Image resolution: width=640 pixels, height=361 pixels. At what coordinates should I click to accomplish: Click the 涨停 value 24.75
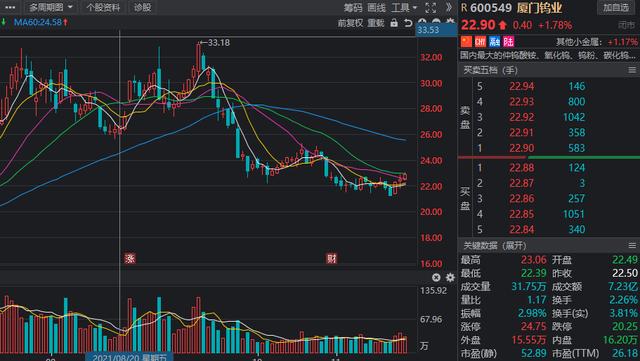coord(533,327)
